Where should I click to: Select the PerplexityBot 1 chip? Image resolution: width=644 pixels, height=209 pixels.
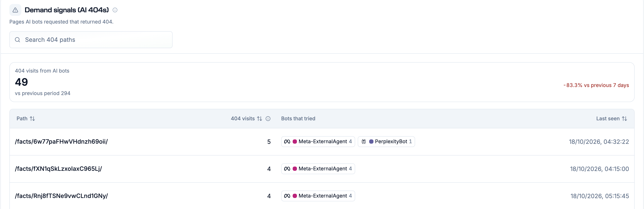point(386,142)
